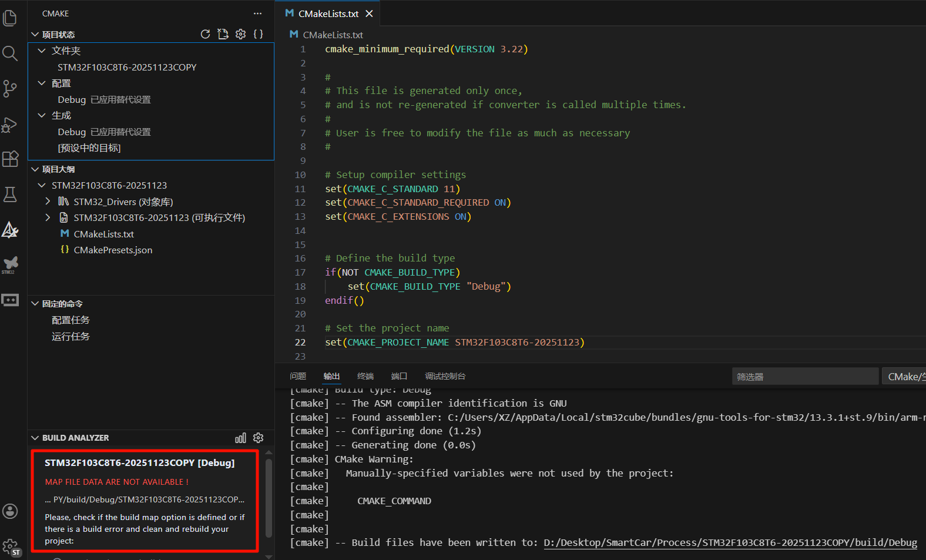
Task: Collapse the 生成 tree node
Action: (42, 115)
